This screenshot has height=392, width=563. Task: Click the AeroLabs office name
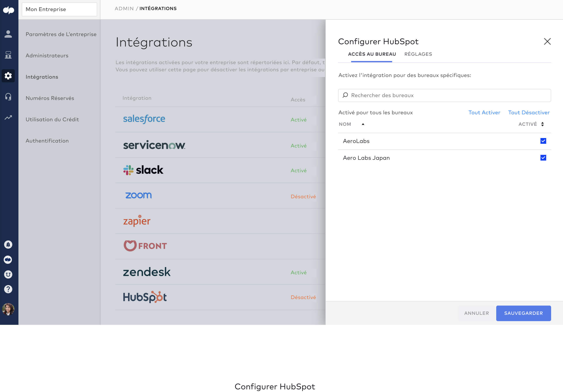pos(356,141)
